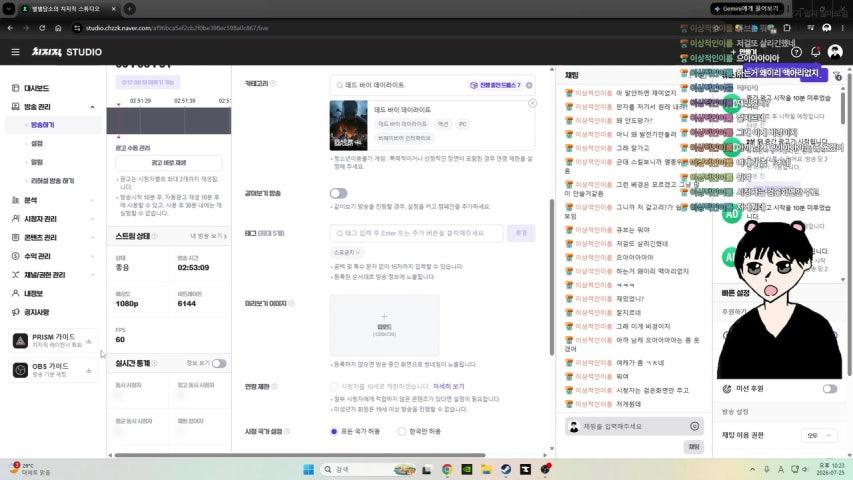Open the emoji picker in the chat input
The width and height of the screenshot is (853, 480).
tap(695, 426)
